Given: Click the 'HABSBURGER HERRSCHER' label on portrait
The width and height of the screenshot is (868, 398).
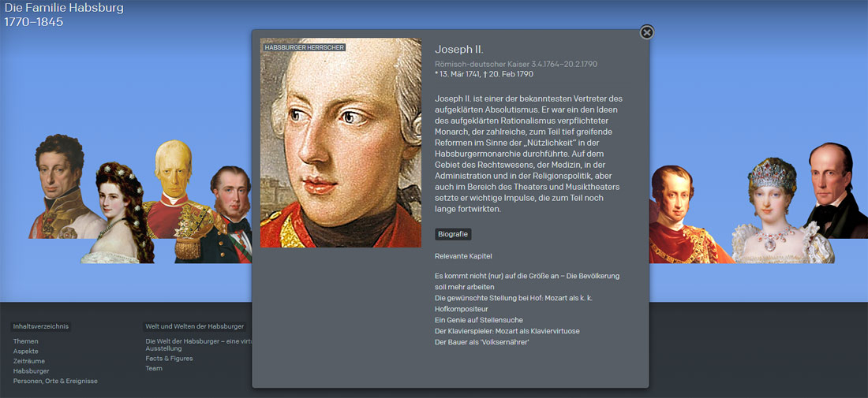Looking at the screenshot, I should point(305,47).
